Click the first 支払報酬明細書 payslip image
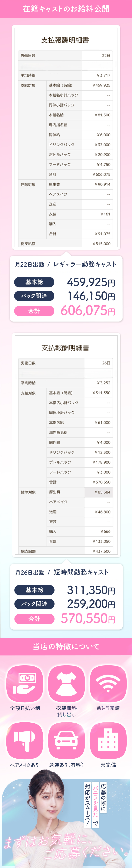The height and width of the screenshot is (868, 132). pos(66,137)
